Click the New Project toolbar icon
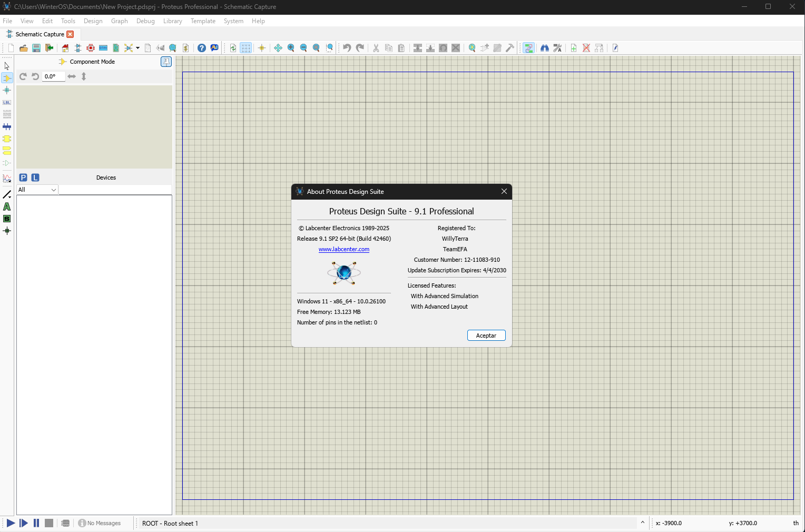This screenshot has width=805, height=532. [11, 48]
